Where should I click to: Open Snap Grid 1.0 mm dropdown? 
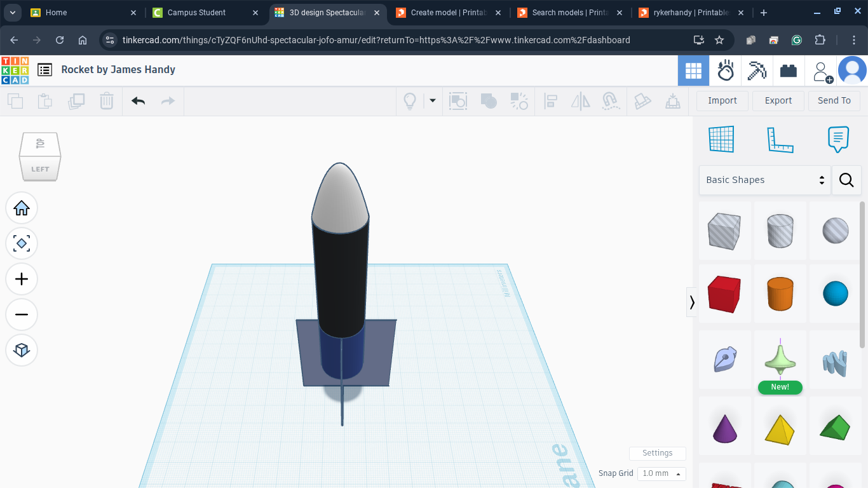661,473
